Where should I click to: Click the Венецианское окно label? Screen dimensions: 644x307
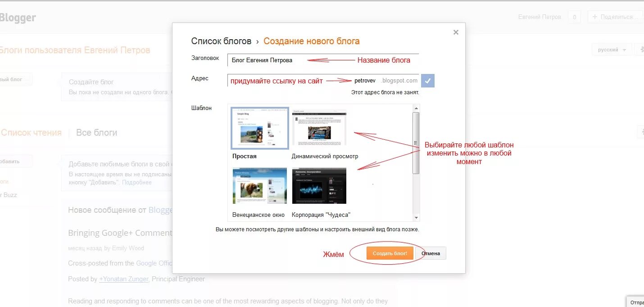[x=259, y=215]
